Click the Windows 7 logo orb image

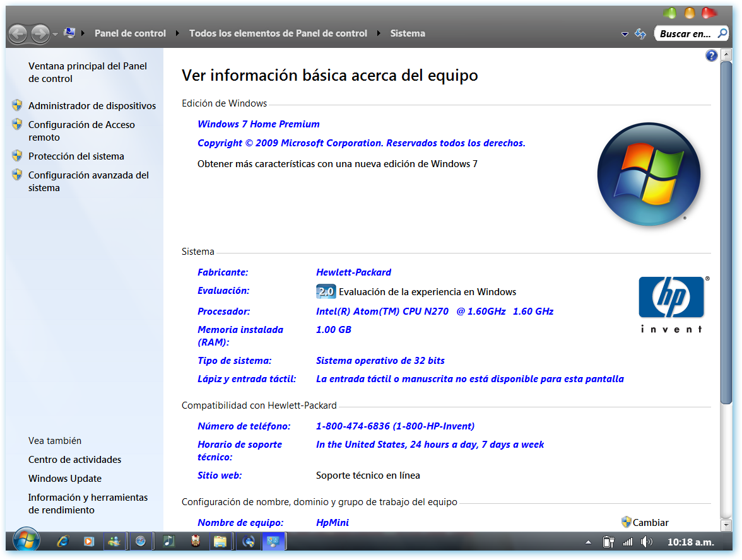pyautogui.click(x=649, y=173)
